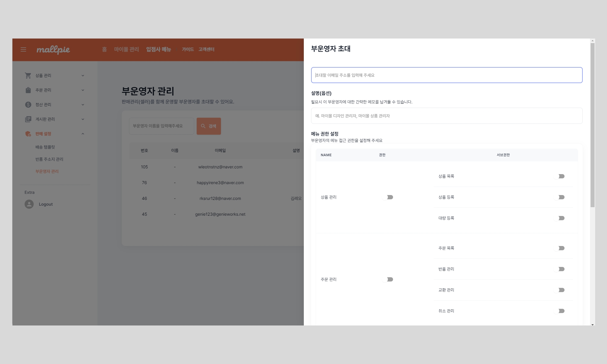607x364 pixels.
Task: Toggle the 상품 관리 main permission switch
Action: coord(388,197)
